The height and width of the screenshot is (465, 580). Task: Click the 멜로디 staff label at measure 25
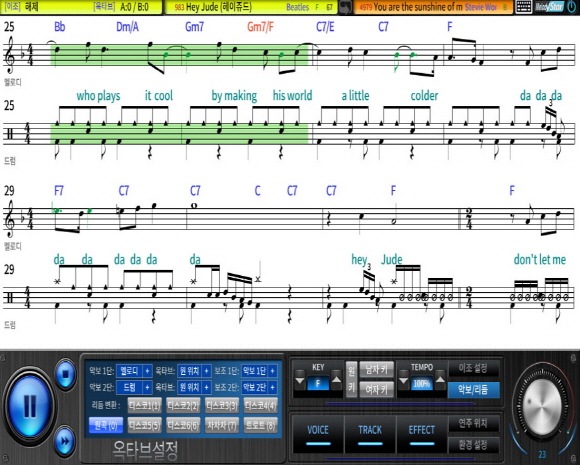[x=13, y=82]
